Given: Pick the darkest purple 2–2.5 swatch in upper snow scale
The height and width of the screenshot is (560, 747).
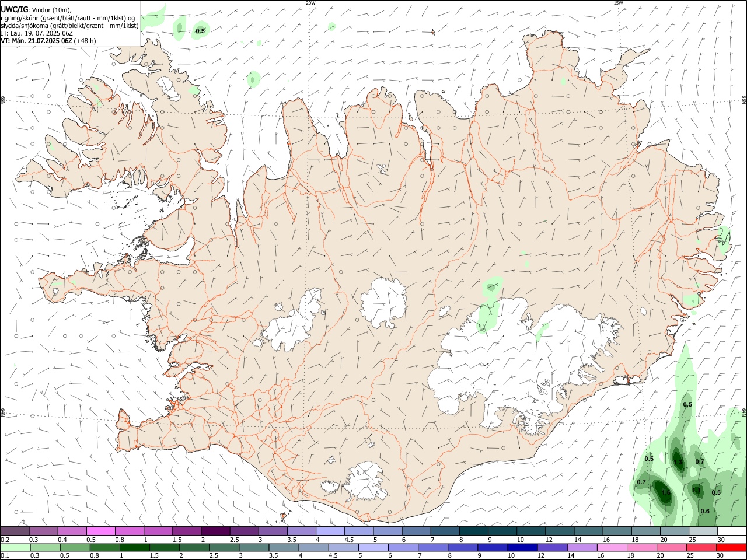Looking at the screenshot, I should click(215, 531).
